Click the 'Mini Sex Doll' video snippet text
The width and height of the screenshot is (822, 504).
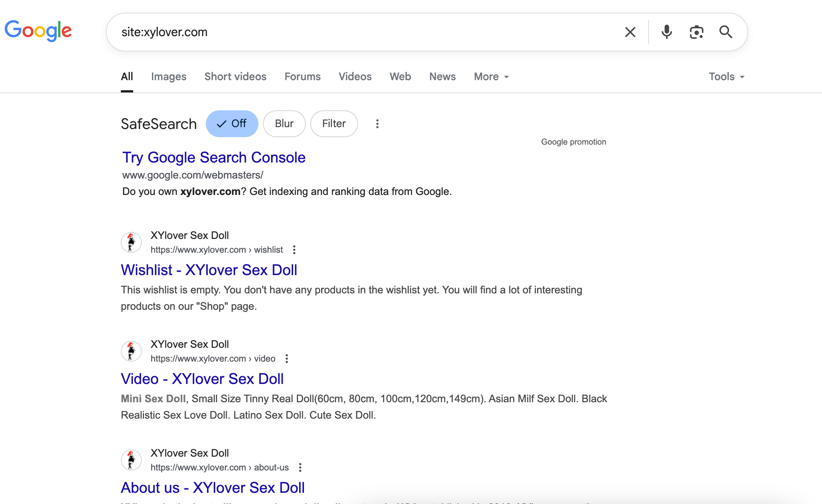(x=364, y=407)
